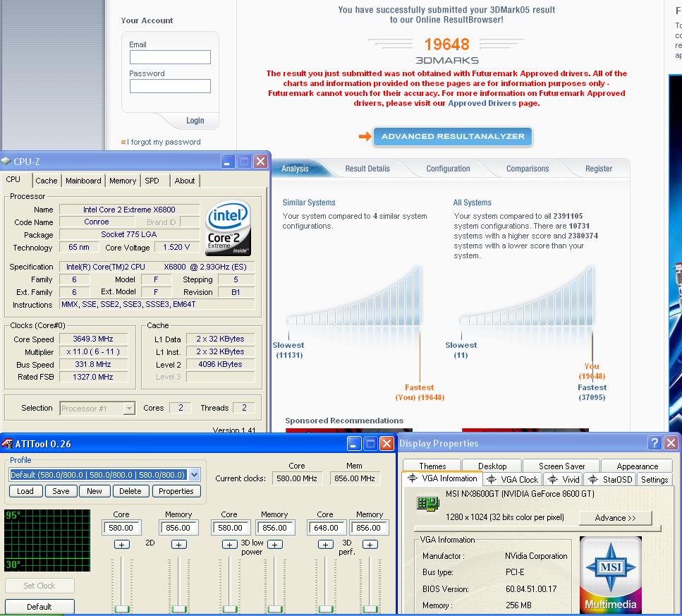Follow the I forgot my password link

[164, 142]
